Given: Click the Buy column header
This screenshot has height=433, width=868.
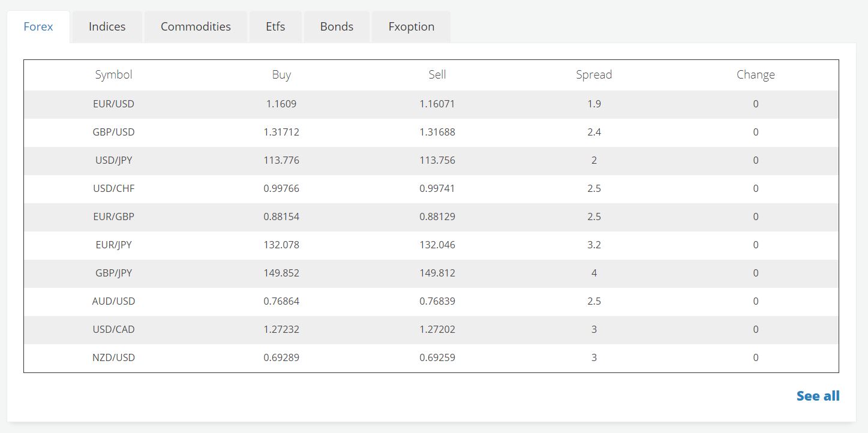Looking at the screenshot, I should coord(281,75).
